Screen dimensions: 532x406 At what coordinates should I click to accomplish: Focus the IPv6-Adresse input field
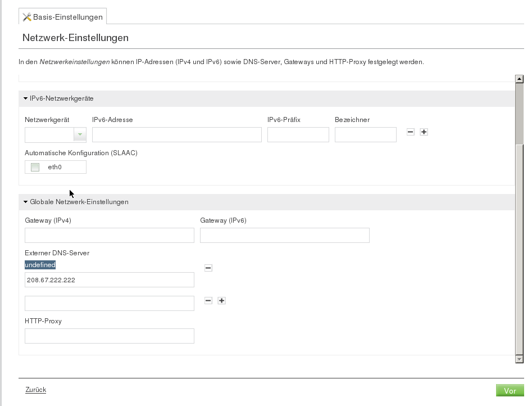tap(176, 134)
